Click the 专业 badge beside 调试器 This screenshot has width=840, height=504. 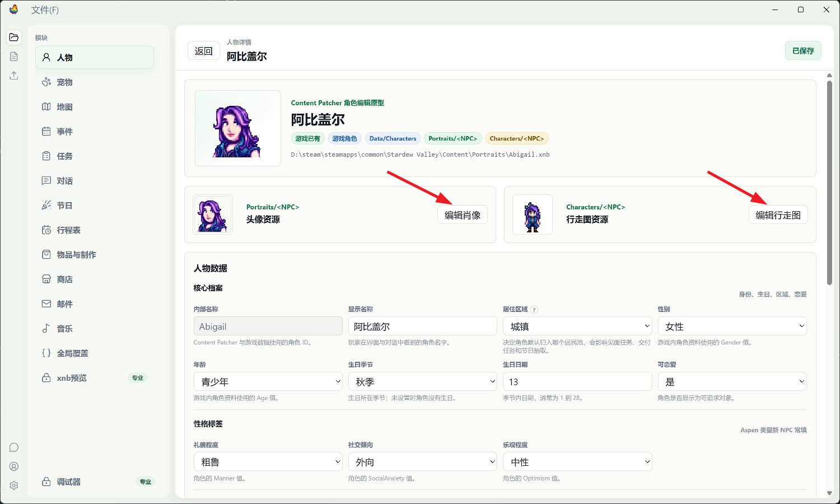tap(146, 482)
